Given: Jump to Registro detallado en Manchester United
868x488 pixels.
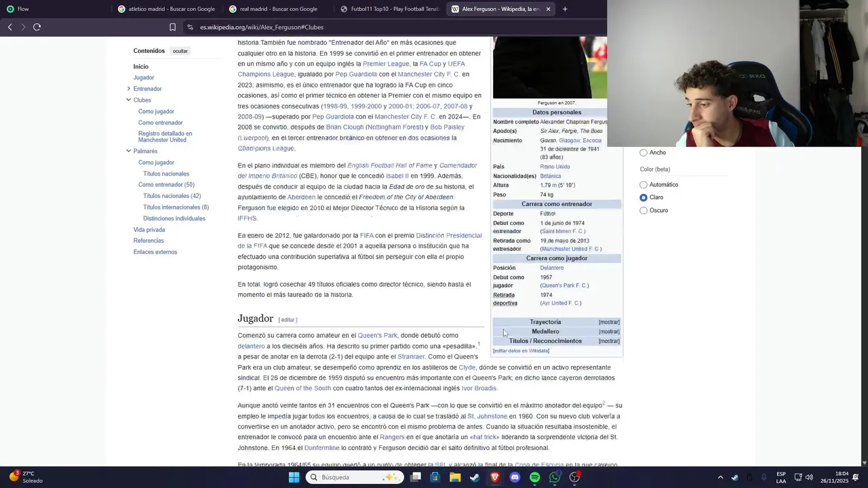Looking at the screenshot, I should tap(165, 136).
